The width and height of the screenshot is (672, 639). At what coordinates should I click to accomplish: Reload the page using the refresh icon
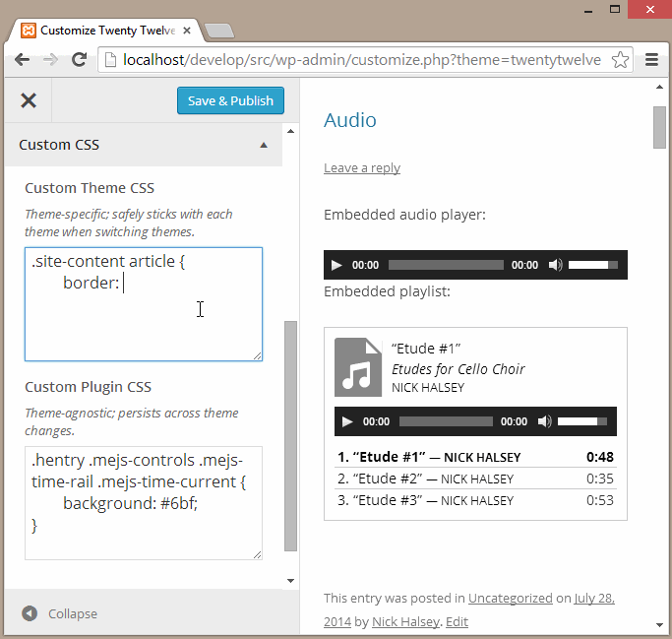coord(78,60)
